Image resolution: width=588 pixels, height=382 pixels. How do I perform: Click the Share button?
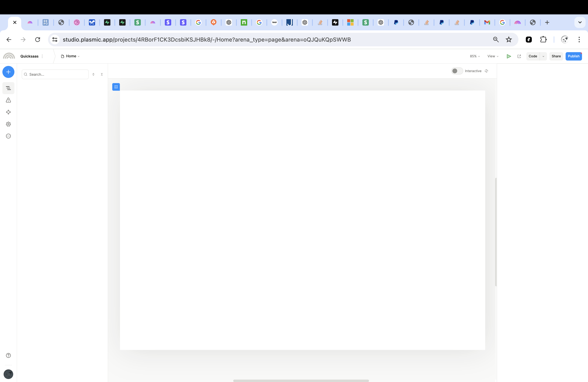click(556, 56)
